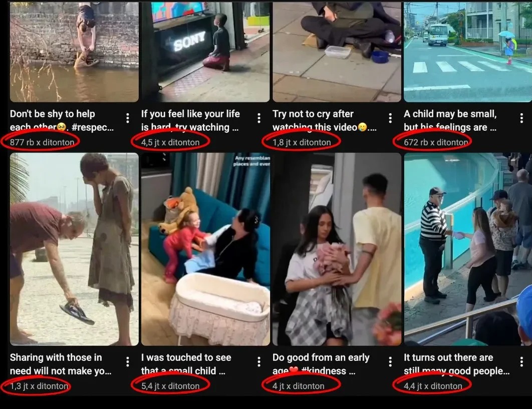Play the thumbnail of person rescuing dog from water
The height and width of the screenshot is (409, 532).
click(74, 52)
